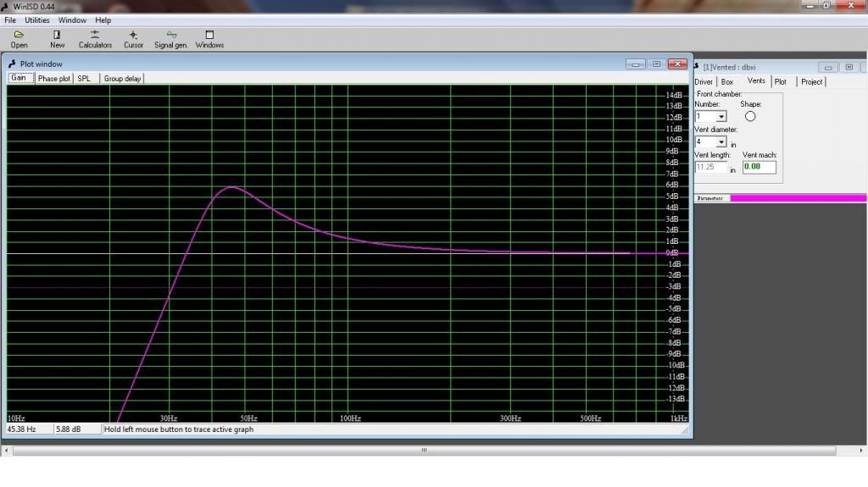This screenshot has width=868, height=487.
Task: Click the plot window resize grip
Action: tap(685, 430)
